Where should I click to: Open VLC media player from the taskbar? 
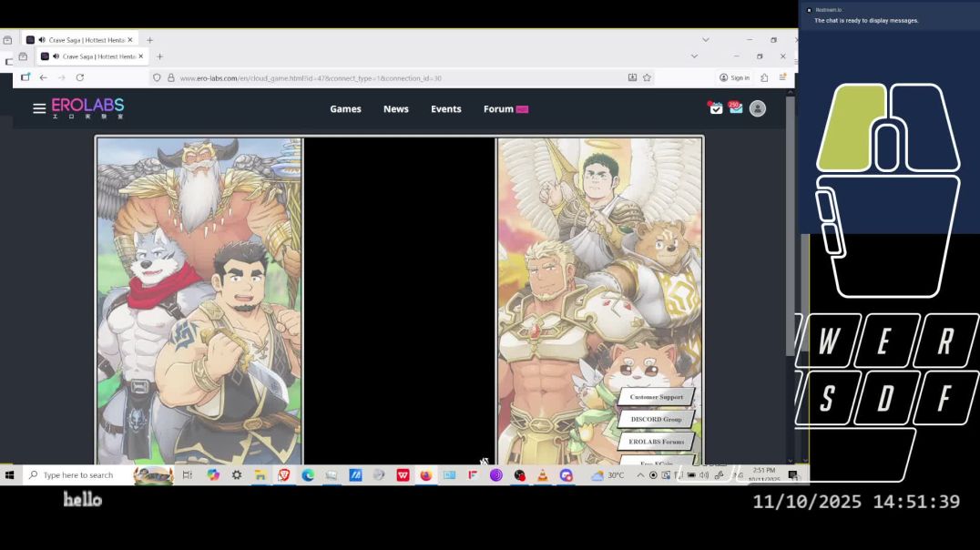coord(543,474)
